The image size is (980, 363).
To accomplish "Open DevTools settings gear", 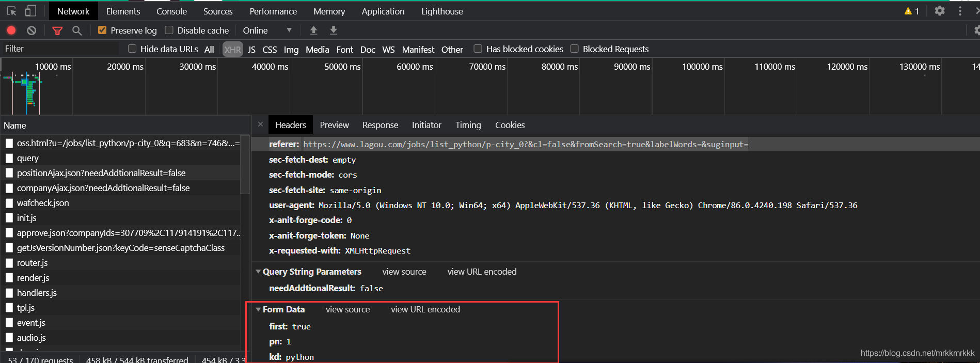I will [940, 11].
